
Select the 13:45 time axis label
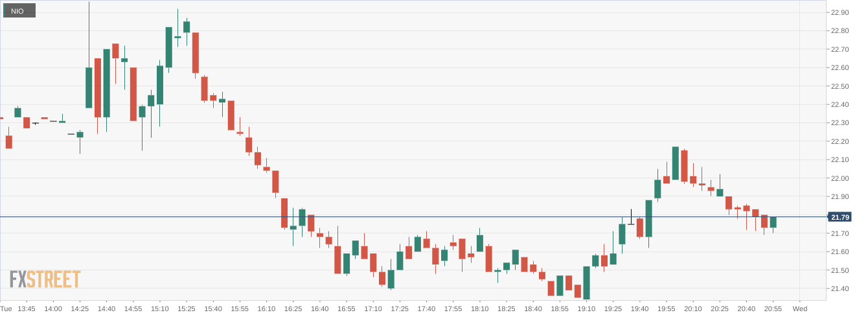coord(27,309)
